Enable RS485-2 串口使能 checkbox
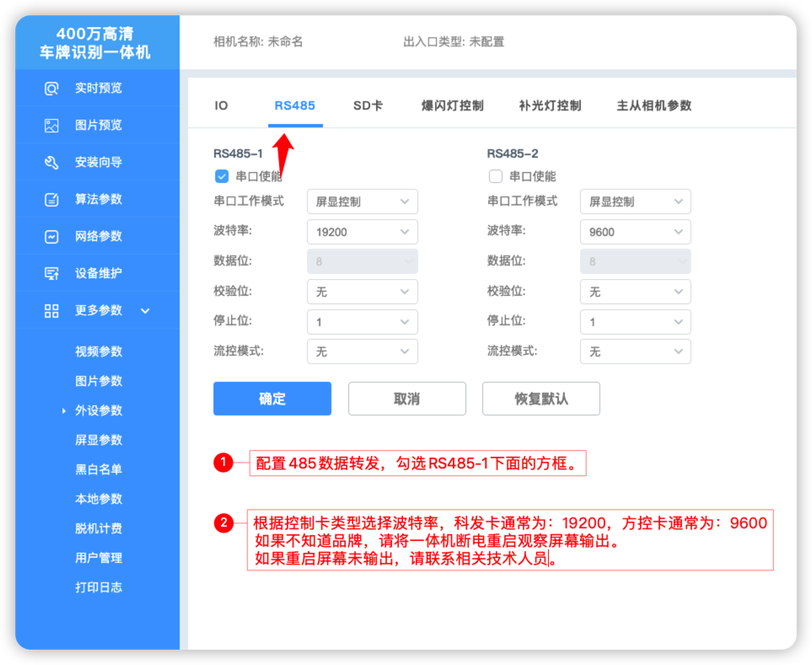Image resolution: width=812 pixels, height=665 pixels. [496, 176]
